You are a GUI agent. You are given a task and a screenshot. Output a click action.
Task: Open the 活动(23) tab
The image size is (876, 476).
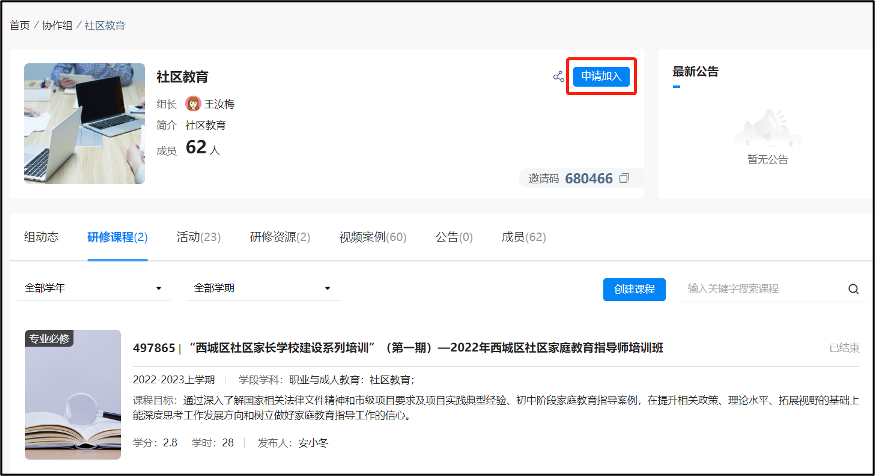[x=198, y=237]
